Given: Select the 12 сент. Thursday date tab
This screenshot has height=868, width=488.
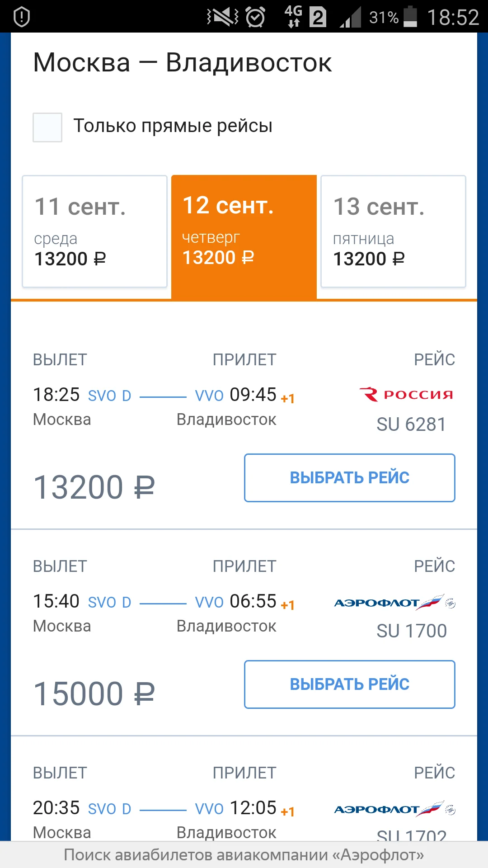Looking at the screenshot, I should (244, 231).
